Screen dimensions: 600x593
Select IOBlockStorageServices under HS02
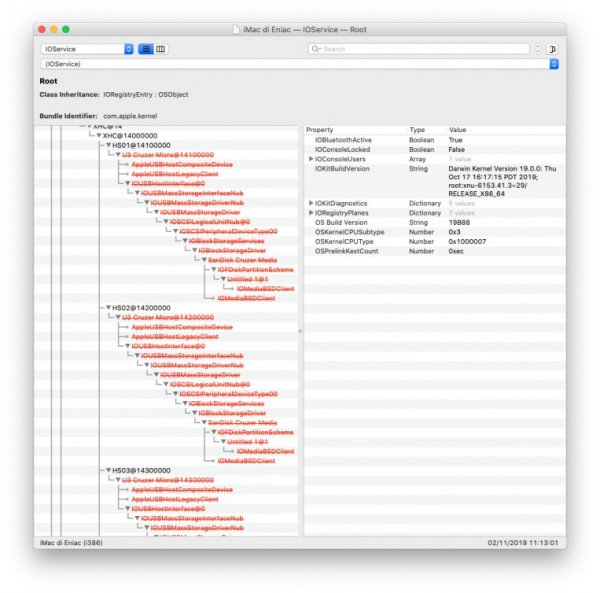point(227,404)
